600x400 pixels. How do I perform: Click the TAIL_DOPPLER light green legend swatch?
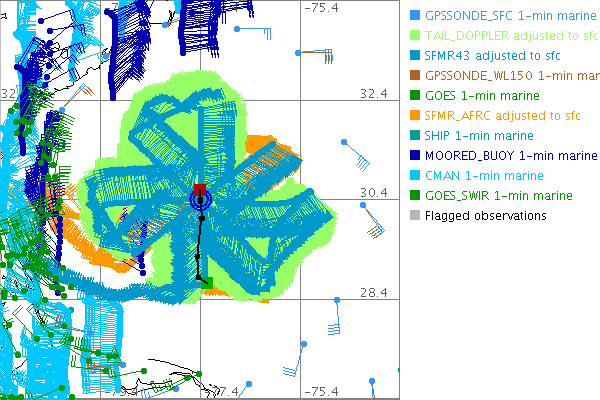413,36
